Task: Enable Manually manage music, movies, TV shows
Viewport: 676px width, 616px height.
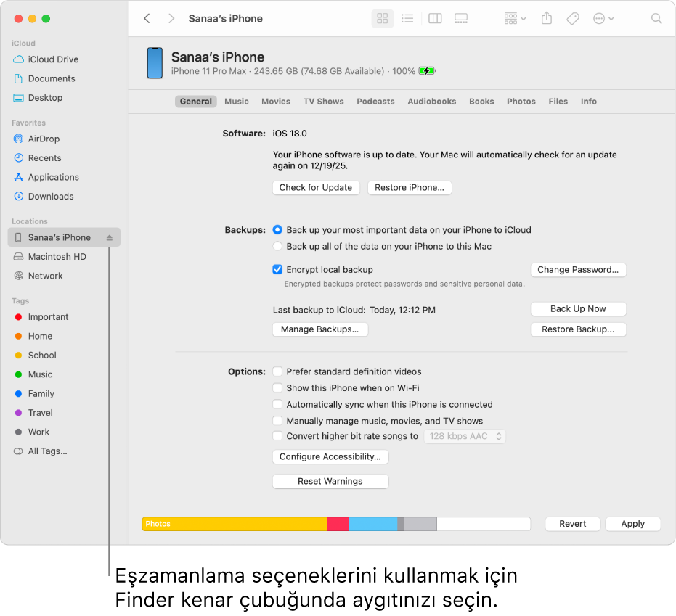Action: 277,421
